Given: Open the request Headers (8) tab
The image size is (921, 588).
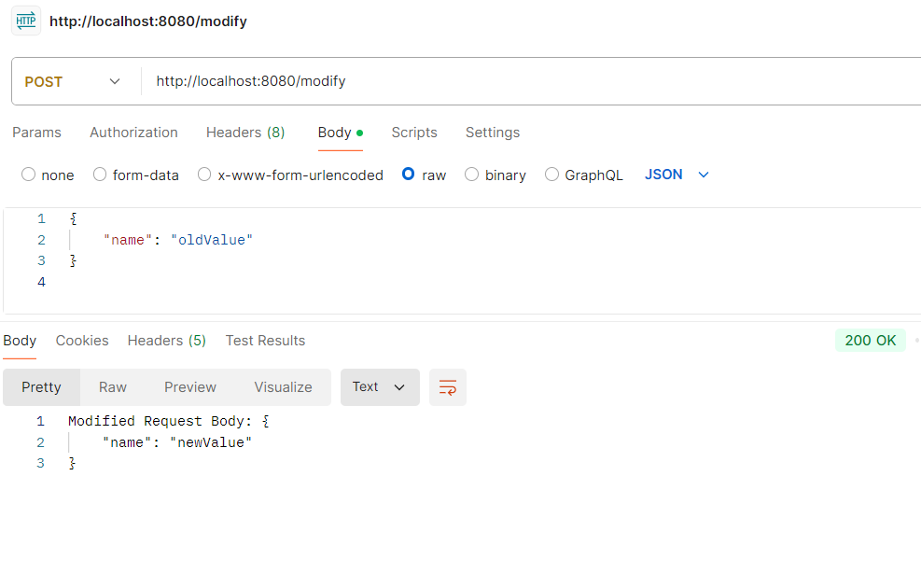Looking at the screenshot, I should click(245, 133).
